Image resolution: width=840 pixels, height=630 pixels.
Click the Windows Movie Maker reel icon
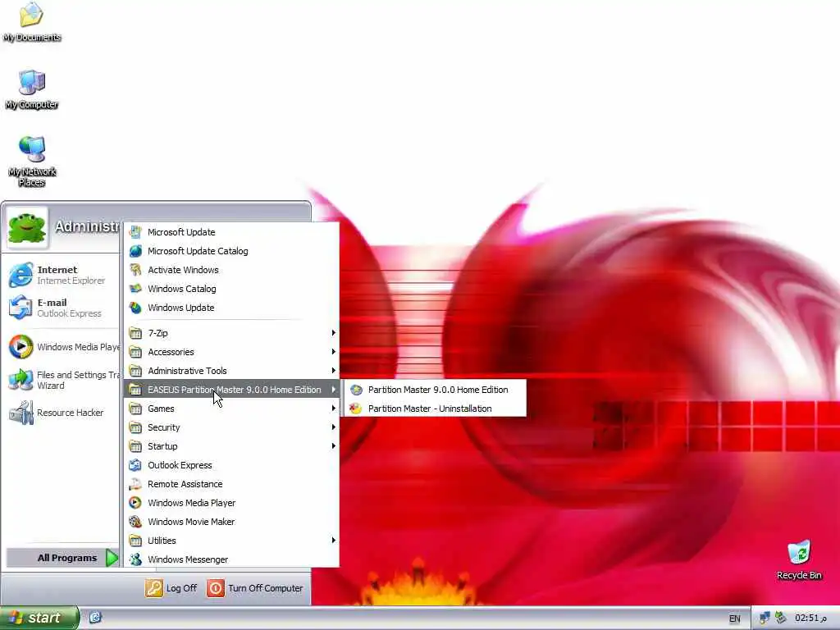[135, 522]
